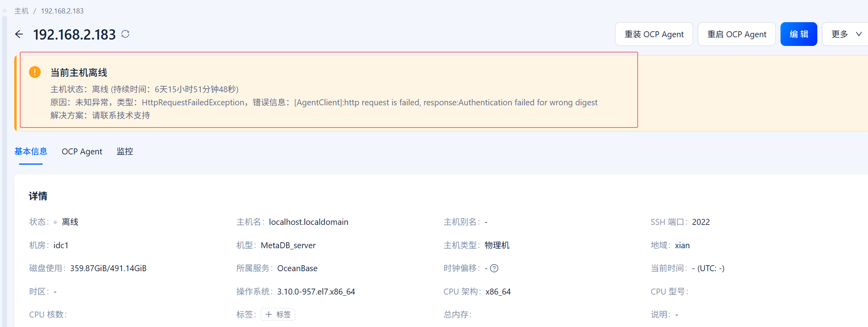Click the back arrow beside host IP
This screenshot has width=868, height=327.
coord(19,34)
